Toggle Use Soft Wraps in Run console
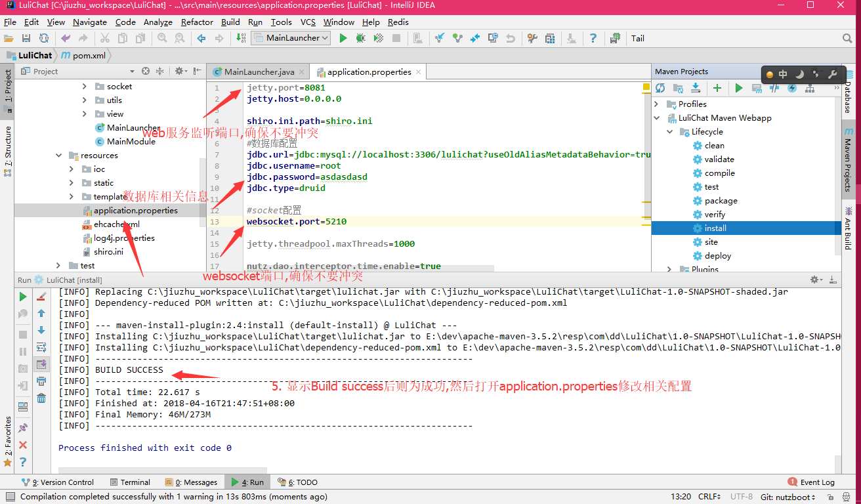Image resolution: width=861 pixels, height=504 pixels. [41, 347]
